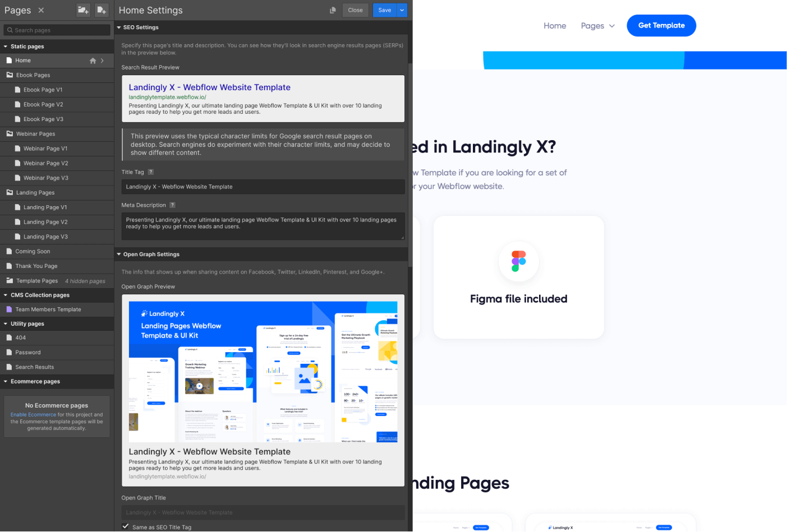787x532 pixels.
Task: Click the Title Tag input field
Action: pyautogui.click(x=263, y=187)
